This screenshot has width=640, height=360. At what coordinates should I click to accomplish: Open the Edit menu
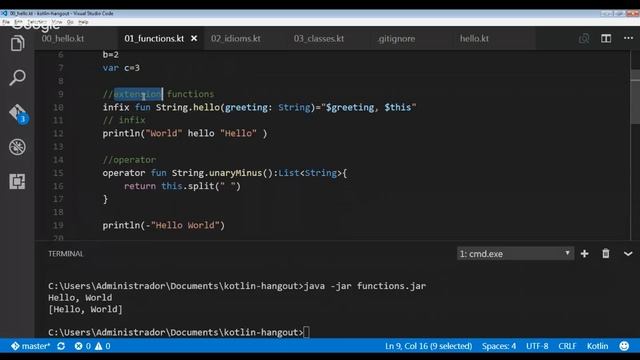[x=18, y=22]
